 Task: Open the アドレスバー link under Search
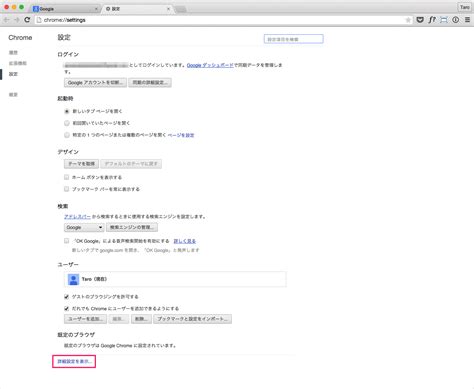pyautogui.click(x=77, y=217)
